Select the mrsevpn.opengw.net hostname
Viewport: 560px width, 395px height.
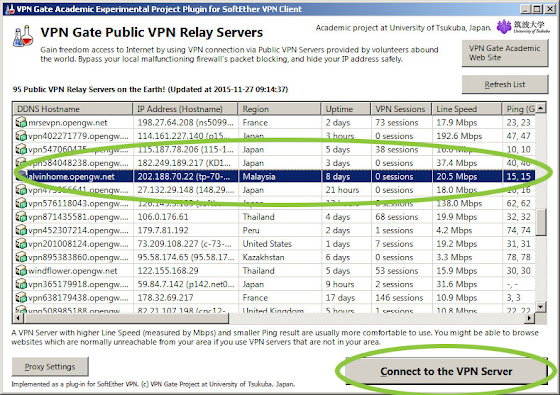pyautogui.click(x=68, y=123)
